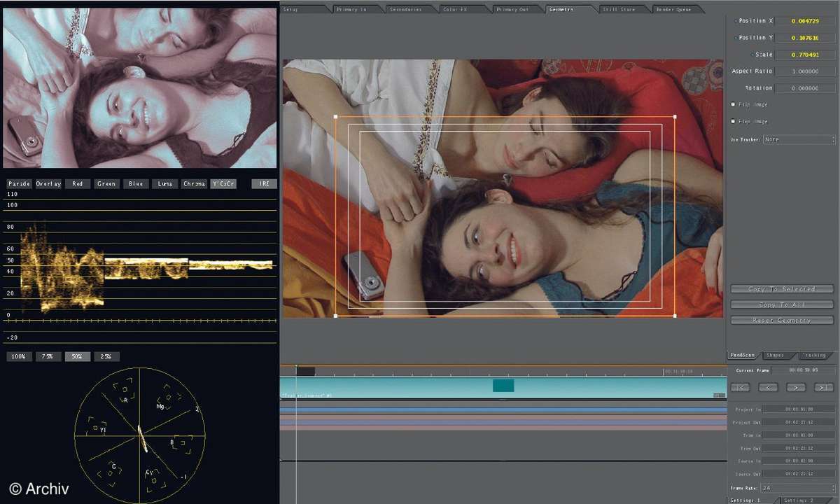Image resolution: width=840 pixels, height=504 pixels.
Task: Set vectorscope scale to 25%
Action: [107, 356]
